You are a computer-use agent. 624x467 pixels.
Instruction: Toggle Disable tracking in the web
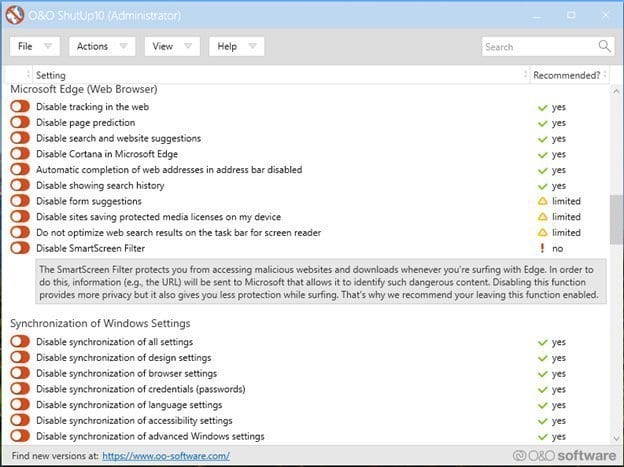pos(20,106)
